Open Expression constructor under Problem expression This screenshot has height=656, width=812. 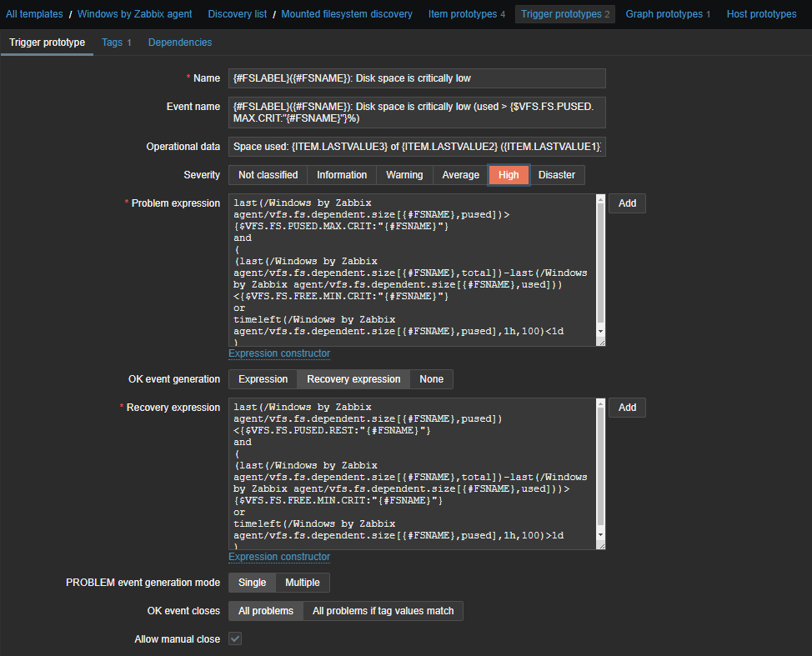279,353
